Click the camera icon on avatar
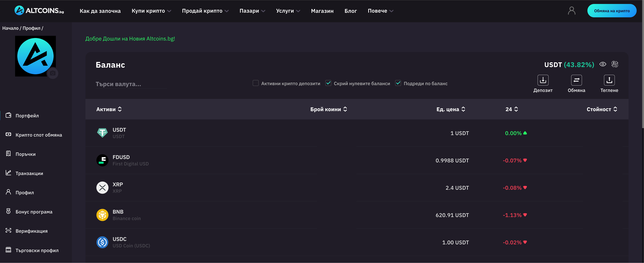The height and width of the screenshot is (263, 644). pos(53,73)
